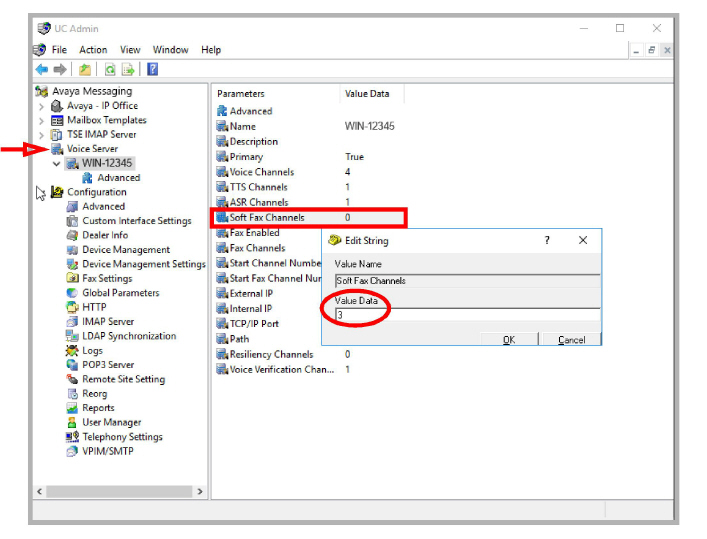Viewport: 707px width, 539px height.
Task: Click the Back arrow toolbar icon
Action: tap(42, 69)
